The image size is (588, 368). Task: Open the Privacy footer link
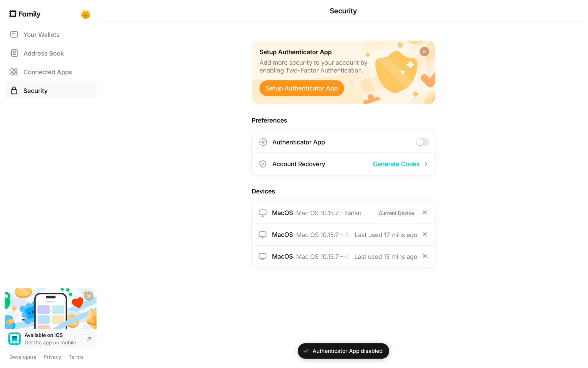pyautogui.click(x=52, y=357)
